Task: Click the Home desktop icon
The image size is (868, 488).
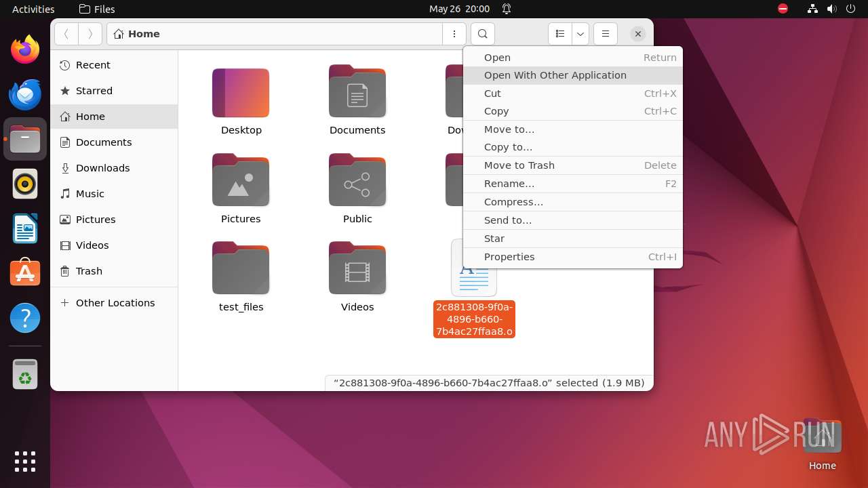Action: point(822,445)
